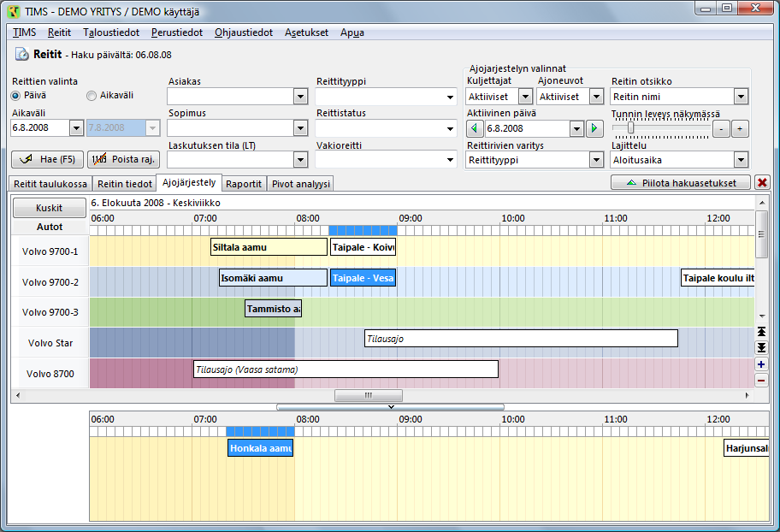The width and height of the screenshot is (780, 532).
Task: Click the down arrow of vertical scrollbar
Action: (x=761, y=316)
